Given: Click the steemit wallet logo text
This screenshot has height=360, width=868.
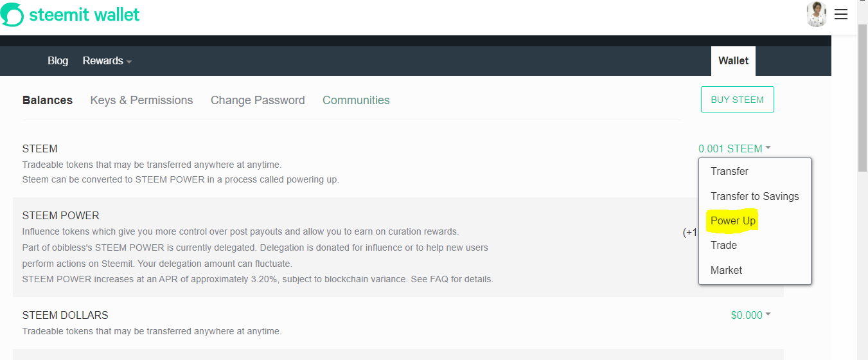Looking at the screenshot, I should (84, 14).
